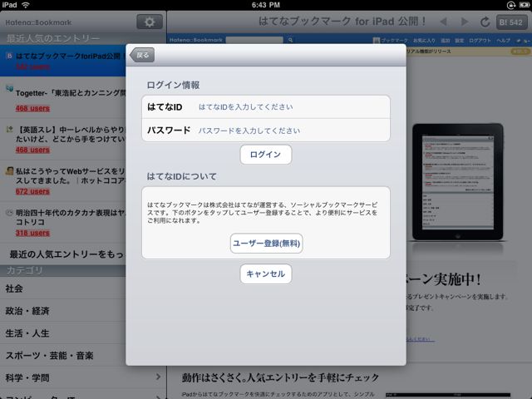The width and height of the screenshot is (532, 399).
Task: Select the 科学・学問 category
Action: click(83, 377)
